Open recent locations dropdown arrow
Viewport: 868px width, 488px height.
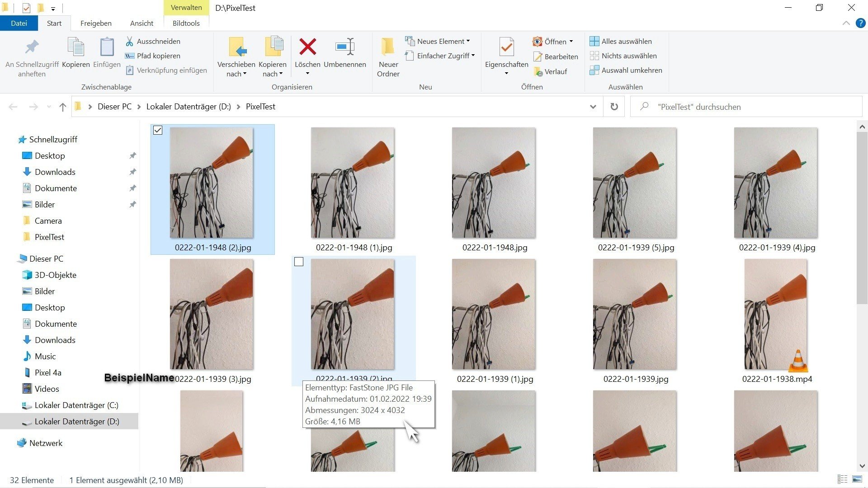pyautogui.click(x=49, y=107)
